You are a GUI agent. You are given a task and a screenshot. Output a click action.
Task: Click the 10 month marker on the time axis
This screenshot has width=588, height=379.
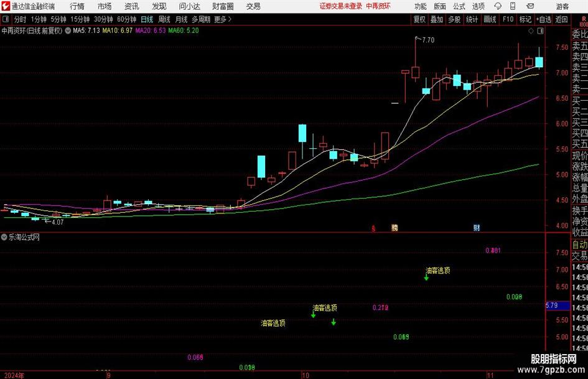tap(306, 375)
